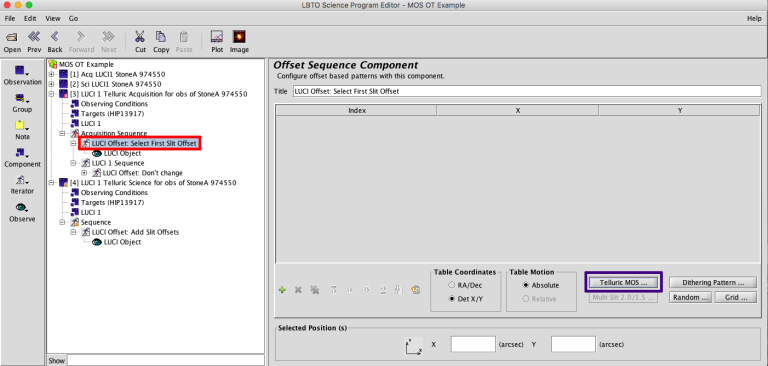Select the Det X/Y radio button
The width and height of the screenshot is (768, 366).
click(451, 299)
